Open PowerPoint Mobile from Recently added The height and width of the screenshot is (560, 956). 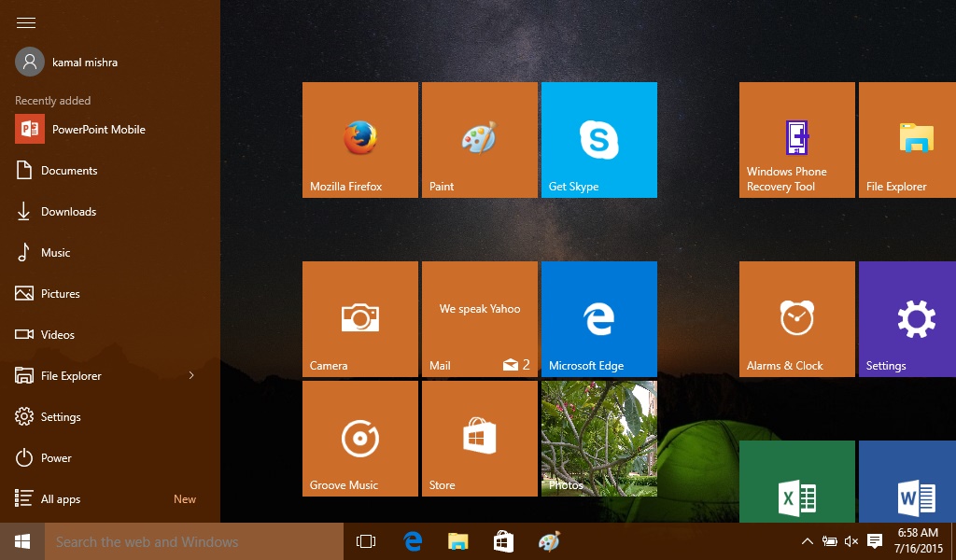click(x=80, y=129)
